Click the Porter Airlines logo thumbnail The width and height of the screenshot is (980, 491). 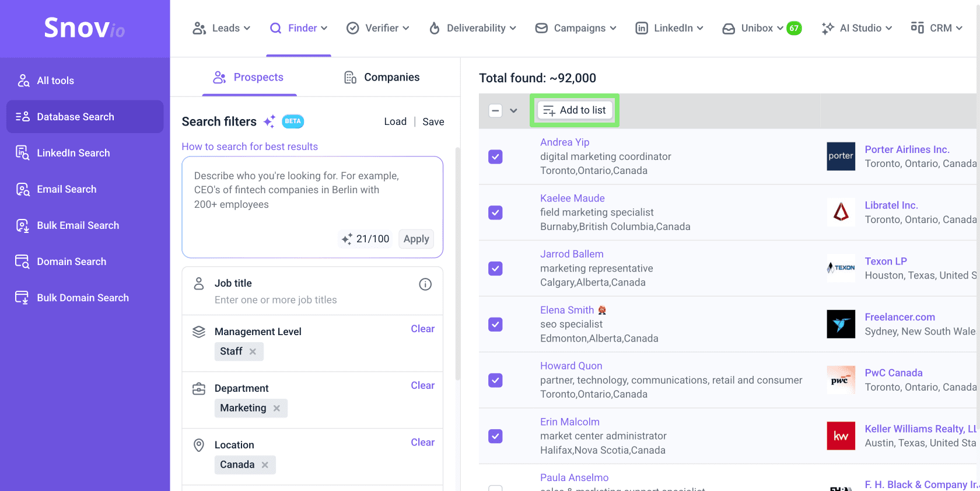coord(841,156)
